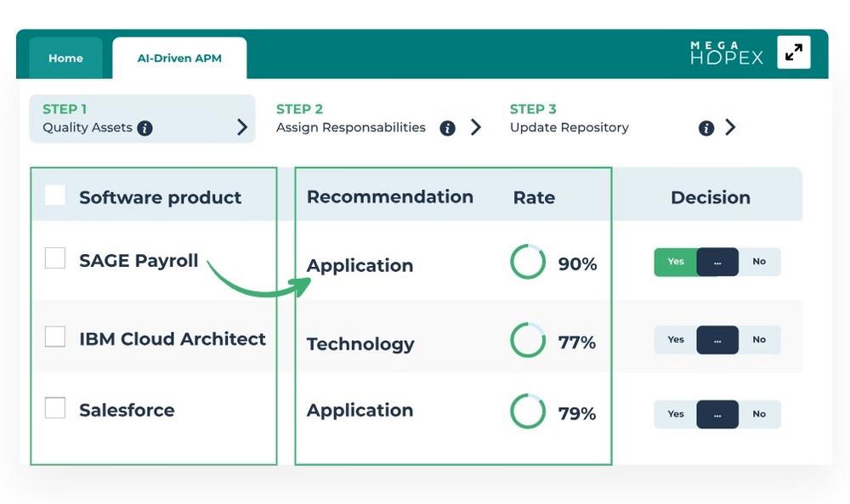The image size is (850, 504).
Task: Check the SAGE Payroll checkbox
Action: click(55, 258)
